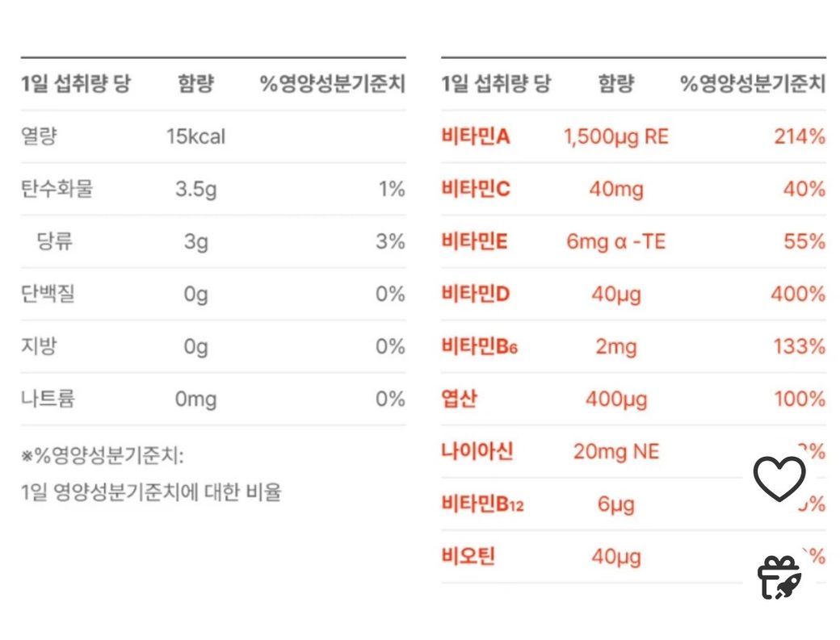The image size is (840, 640).
Task: Select the 400% vitamin D percentage
Action: pos(797,294)
